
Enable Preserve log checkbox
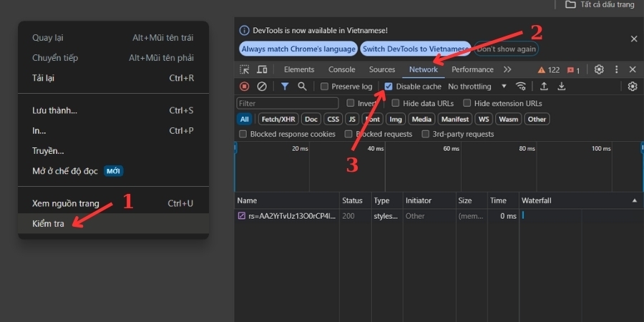324,87
